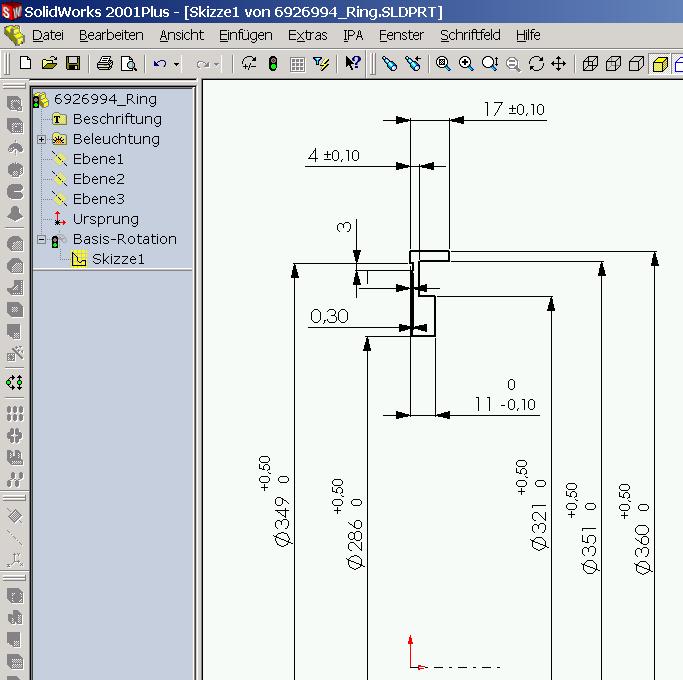Click the Extruded Cut icon in the left toolbar
The height and width of the screenshot is (680, 683).
pos(15,125)
